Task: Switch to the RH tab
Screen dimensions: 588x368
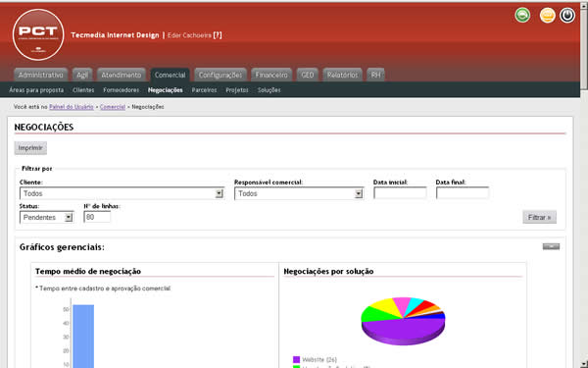Action: [375, 75]
